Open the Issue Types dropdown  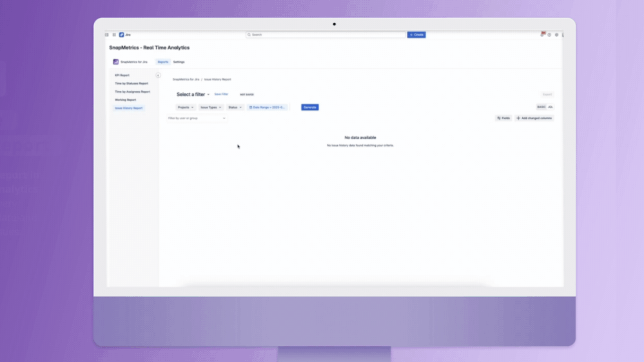(211, 107)
